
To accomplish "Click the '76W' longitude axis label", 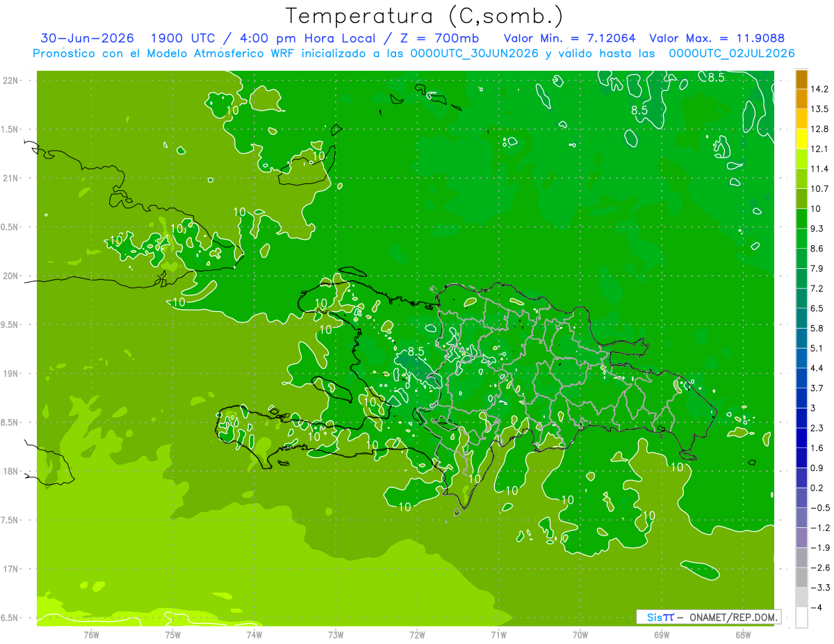I will coord(91,634).
